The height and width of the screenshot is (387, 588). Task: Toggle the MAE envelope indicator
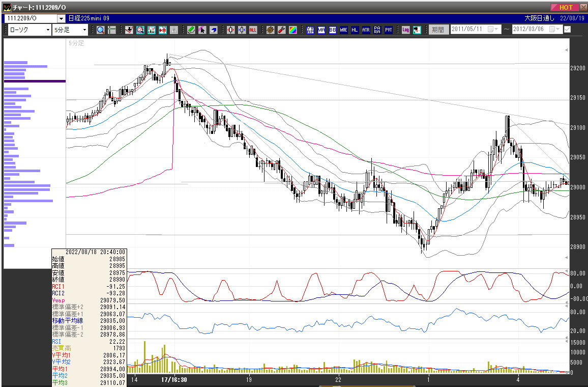tap(344, 30)
